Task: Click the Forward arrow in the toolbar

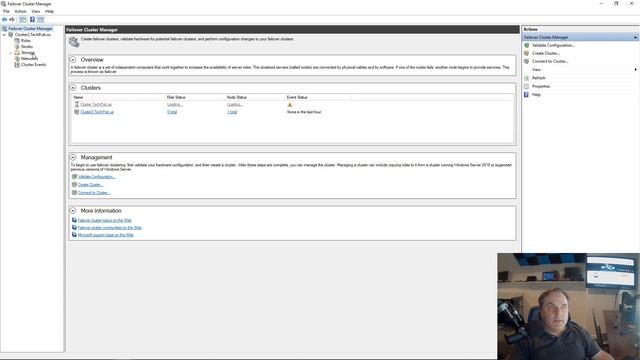Action: click(12, 19)
